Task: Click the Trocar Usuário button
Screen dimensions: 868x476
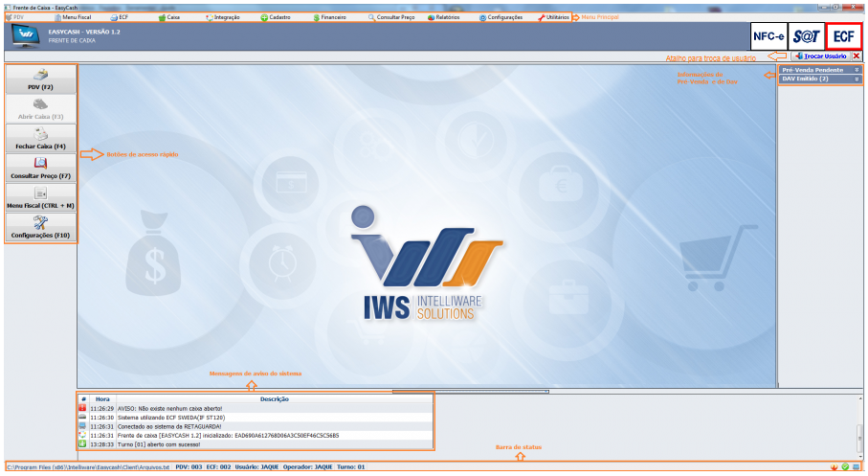Action: [x=819, y=57]
